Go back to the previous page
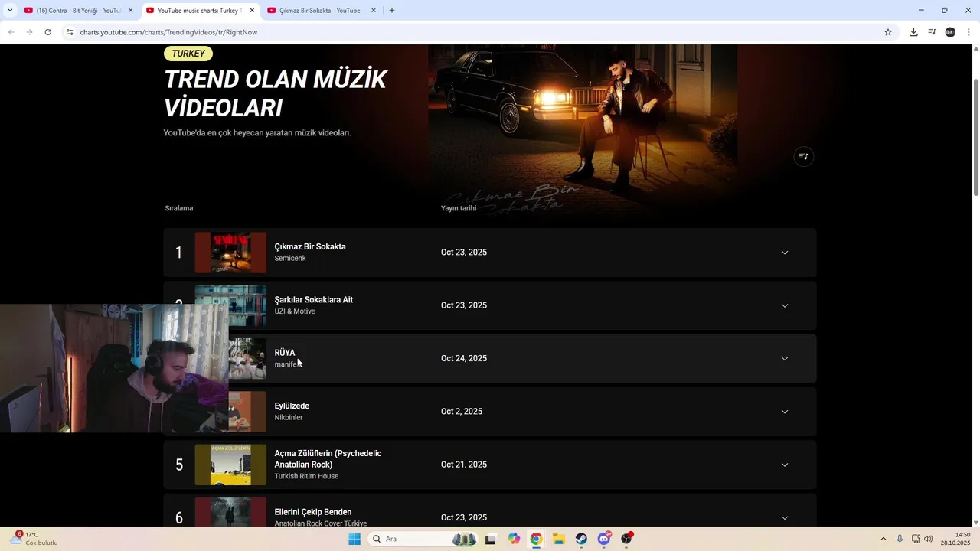The width and height of the screenshot is (980, 551). [x=11, y=32]
